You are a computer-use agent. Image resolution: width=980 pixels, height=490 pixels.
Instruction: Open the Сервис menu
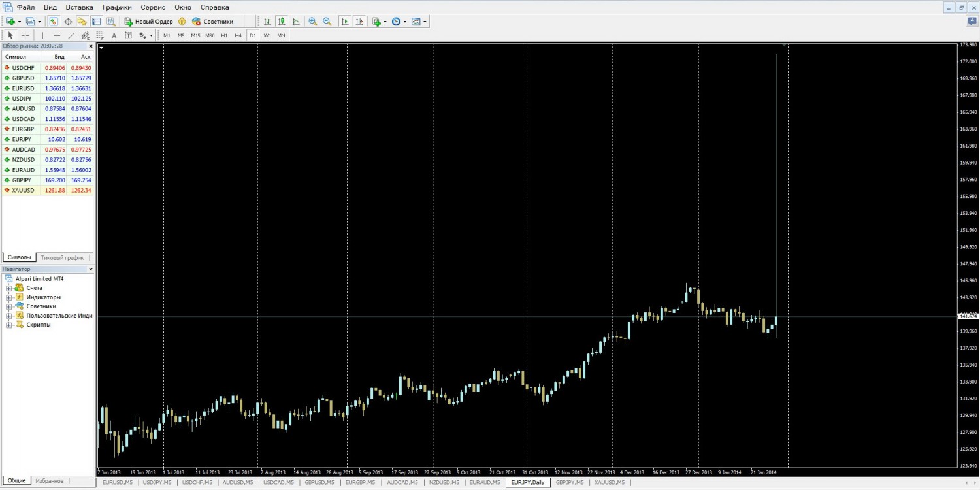153,7
